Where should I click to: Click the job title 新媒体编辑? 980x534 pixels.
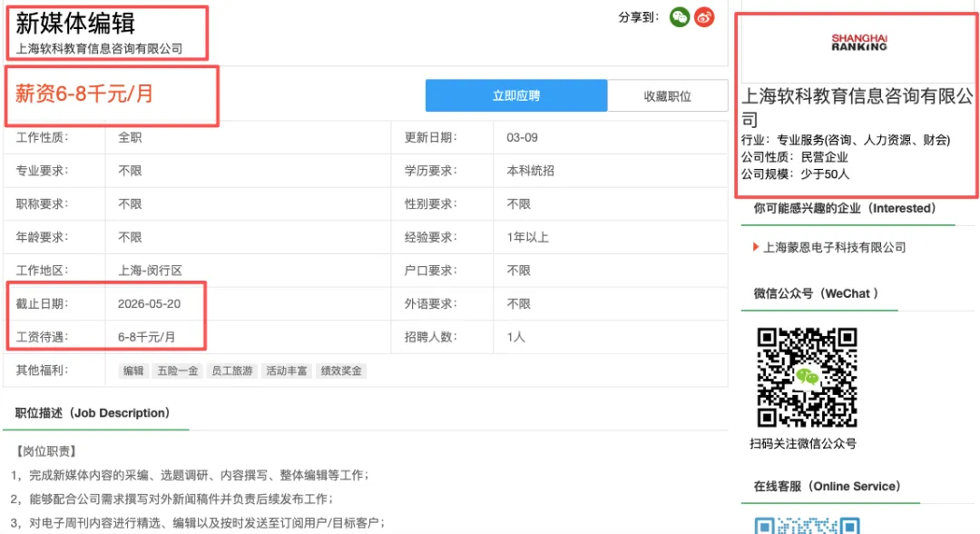coord(75,23)
